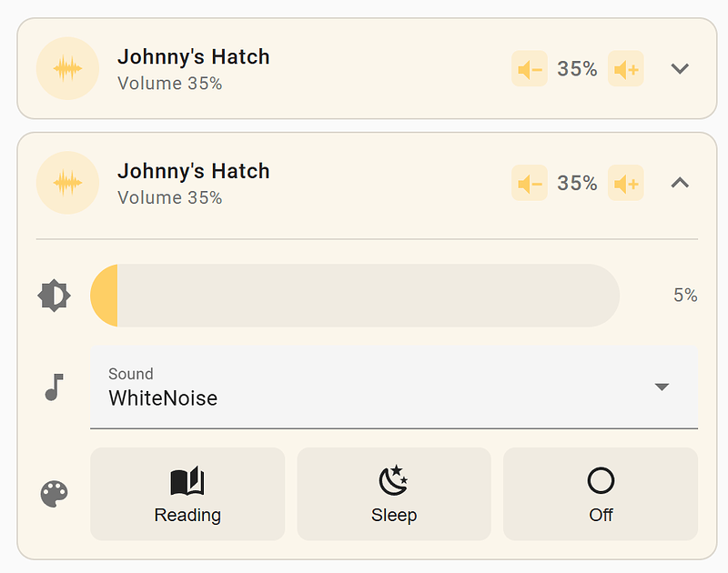This screenshot has width=728, height=573.
Task: Expand the top Johnny's Hatch card
Action: coord(680,68)
